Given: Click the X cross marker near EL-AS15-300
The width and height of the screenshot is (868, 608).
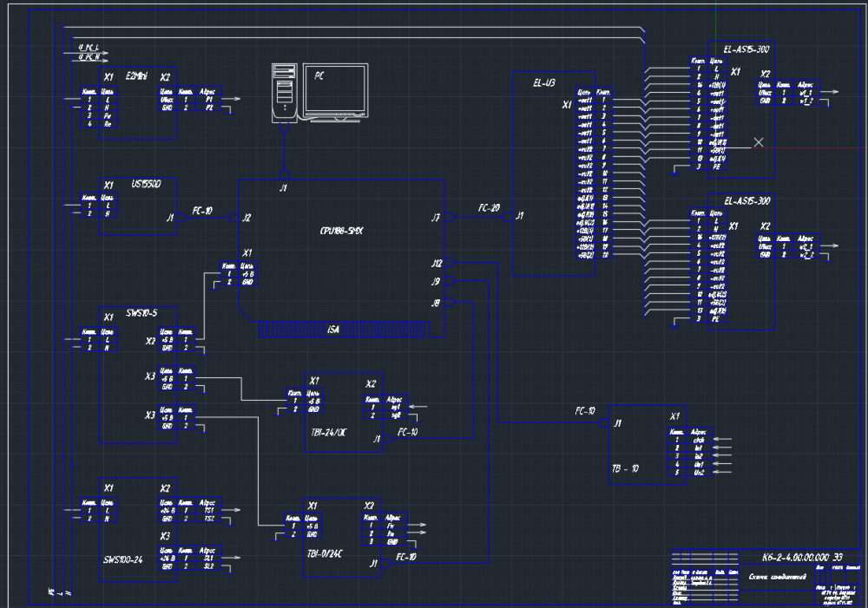Looking at the screenshot, I should click(x=759, y=142).
